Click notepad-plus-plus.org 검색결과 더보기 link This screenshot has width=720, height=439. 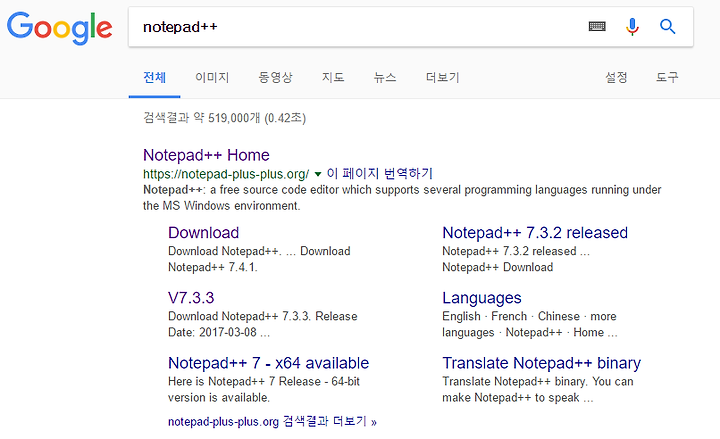pyautogui.click(x=272, y=422)
